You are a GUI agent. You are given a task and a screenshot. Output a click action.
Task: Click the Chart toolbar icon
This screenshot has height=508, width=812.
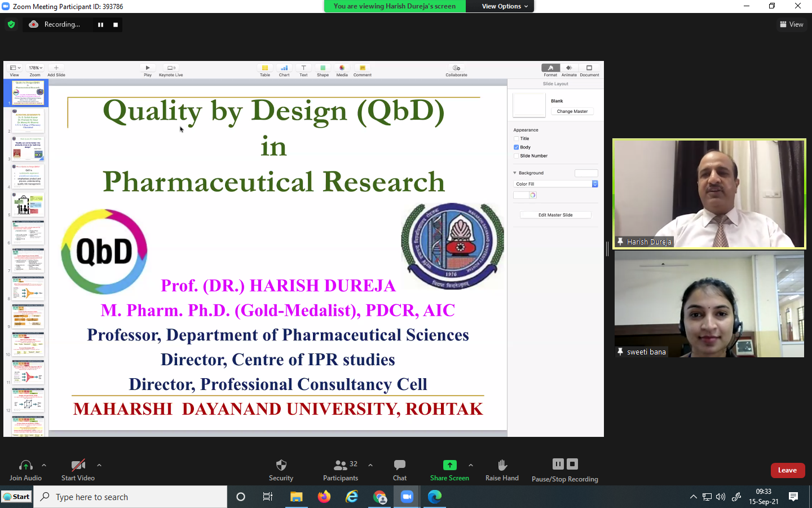pos(284,68)
